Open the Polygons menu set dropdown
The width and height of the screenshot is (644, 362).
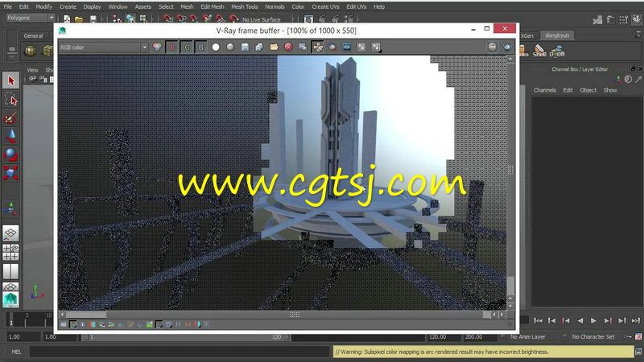(x=31, y=18)
